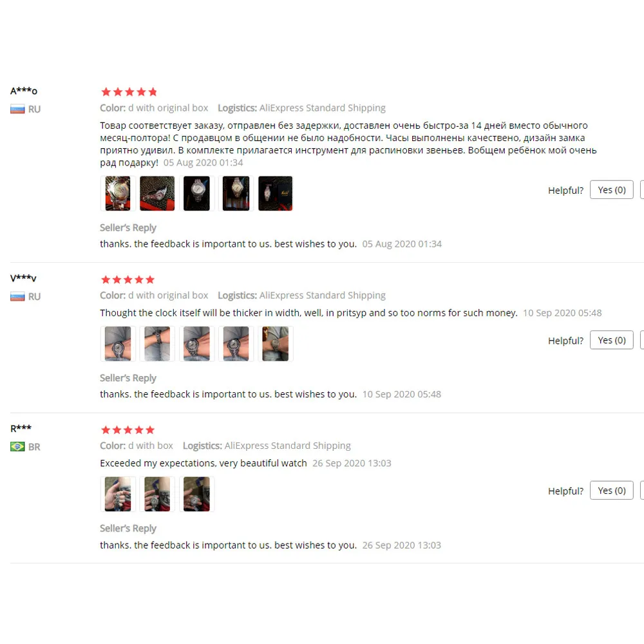Viewport: 644px width, 644px height.
Task: Mark R***'s review helpful with Yes (0)
Action: coord(612,490)
